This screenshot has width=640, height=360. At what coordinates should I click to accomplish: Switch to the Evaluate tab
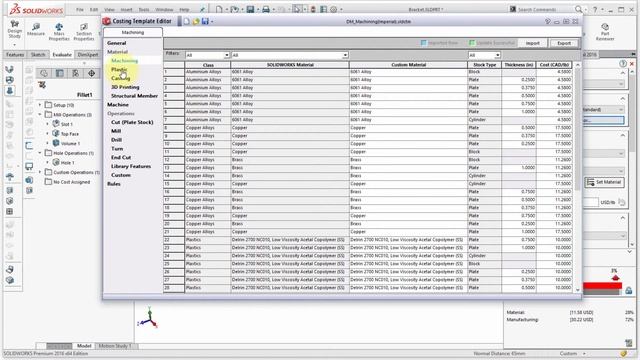62,55
